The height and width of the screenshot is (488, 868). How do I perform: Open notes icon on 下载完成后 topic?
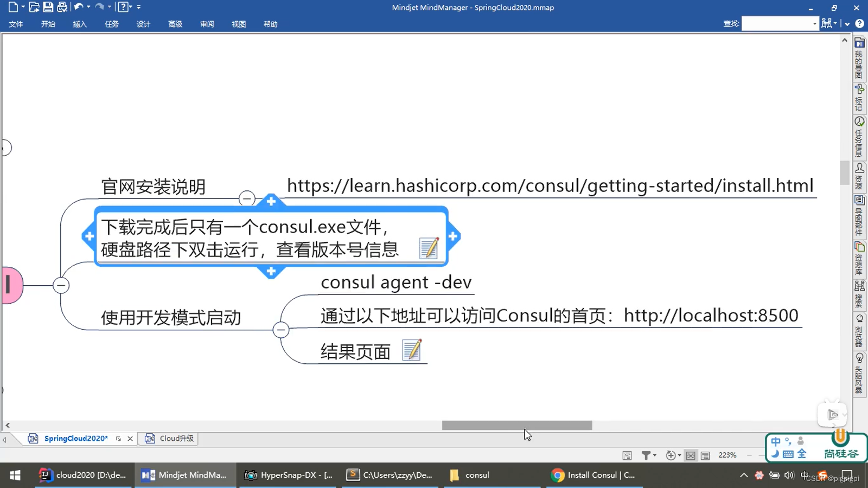pos(429,248)
